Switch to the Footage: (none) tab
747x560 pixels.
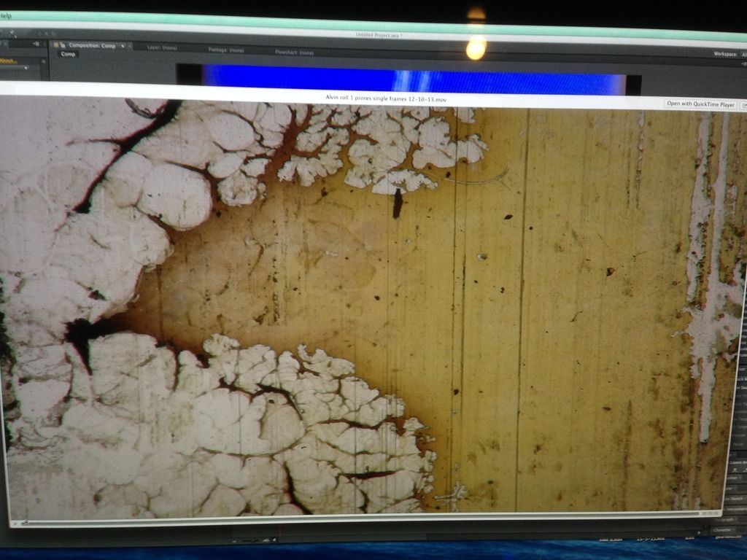click(226, 50)
